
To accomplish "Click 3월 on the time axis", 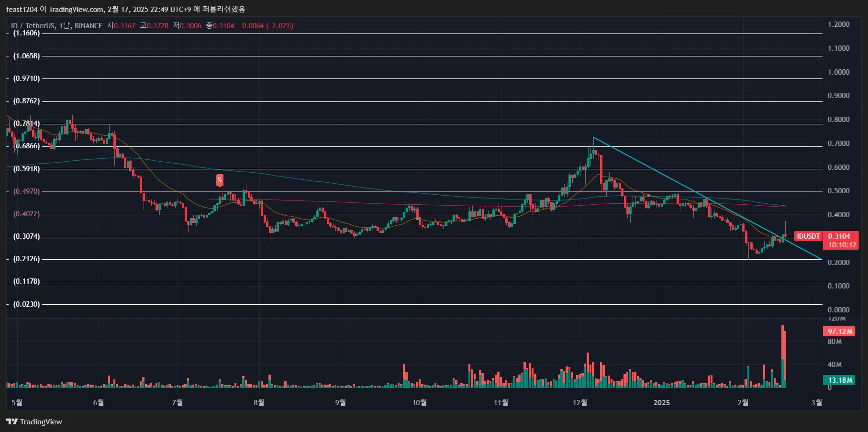I will click(x=816, y=402).
